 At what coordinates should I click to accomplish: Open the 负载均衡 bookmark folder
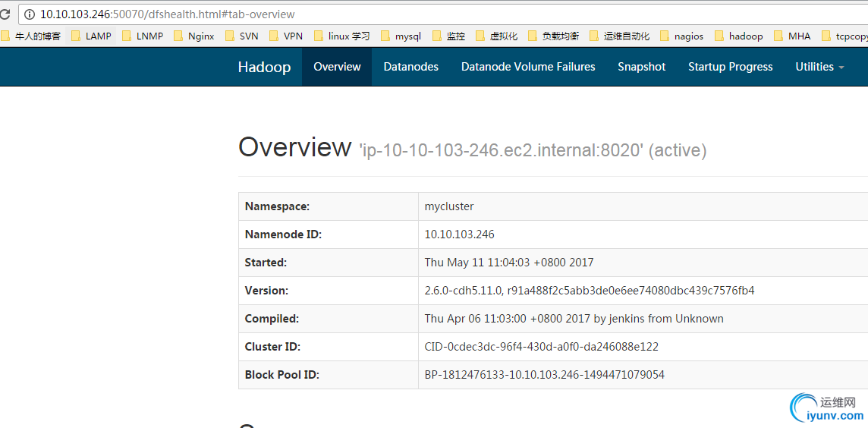[x=554, y=36]
